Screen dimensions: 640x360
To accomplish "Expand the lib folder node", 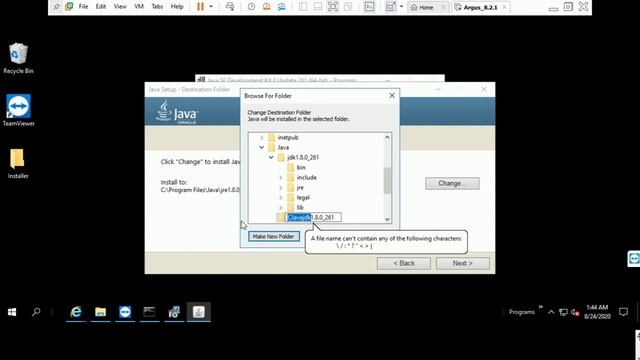I will [281, 207].
